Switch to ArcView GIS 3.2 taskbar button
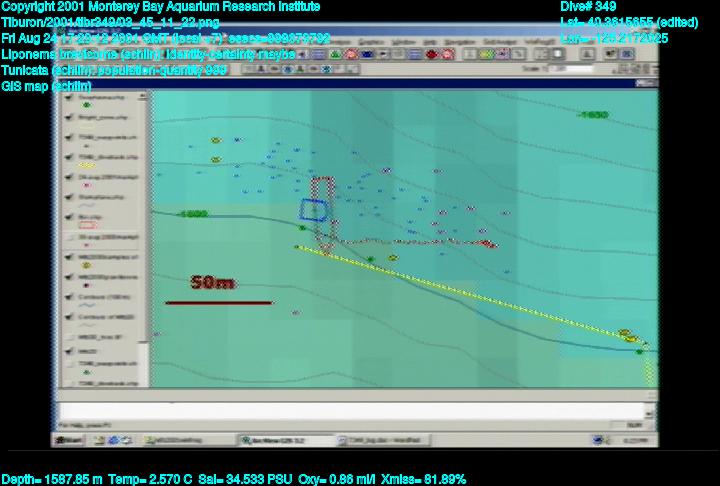 click(286, 440)
